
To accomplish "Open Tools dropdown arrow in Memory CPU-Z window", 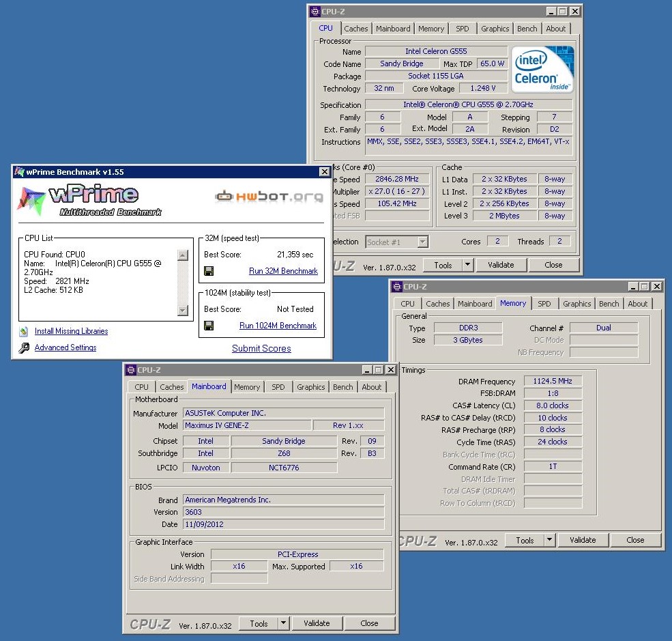I will (x=549, y=540).
